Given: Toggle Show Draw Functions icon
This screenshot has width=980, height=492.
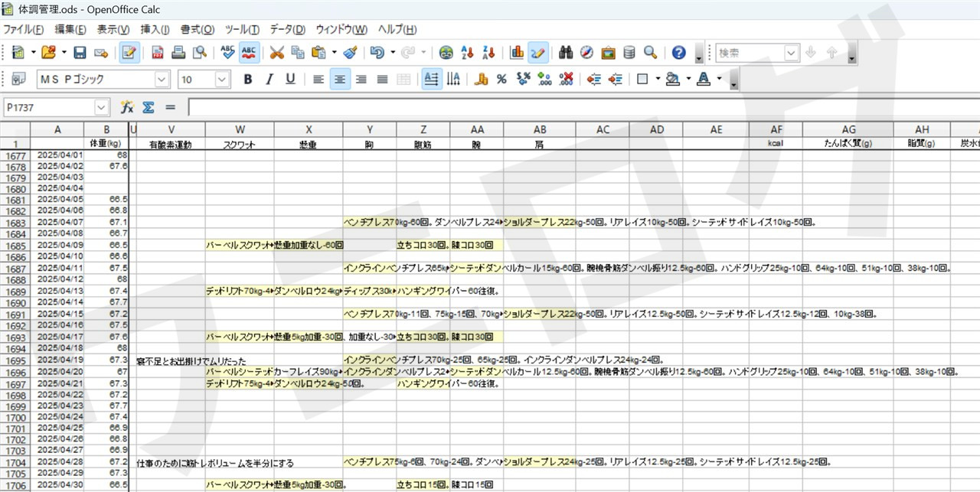Looking at the screenshot, I should (538, 53).
